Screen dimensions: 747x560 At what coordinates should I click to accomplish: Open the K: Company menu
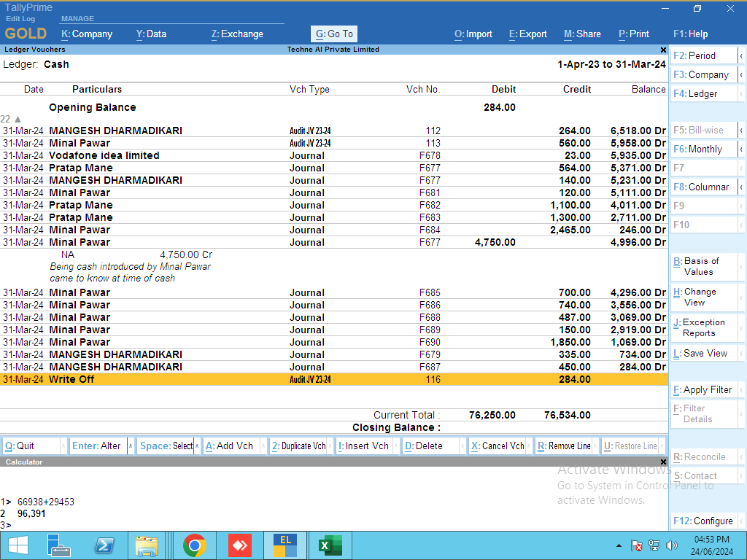(87, 34)
